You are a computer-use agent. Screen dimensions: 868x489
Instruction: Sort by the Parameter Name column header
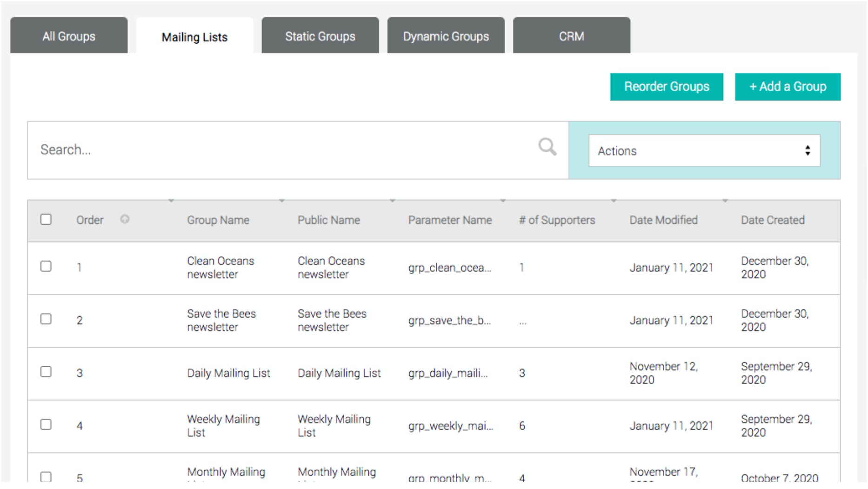450,220
